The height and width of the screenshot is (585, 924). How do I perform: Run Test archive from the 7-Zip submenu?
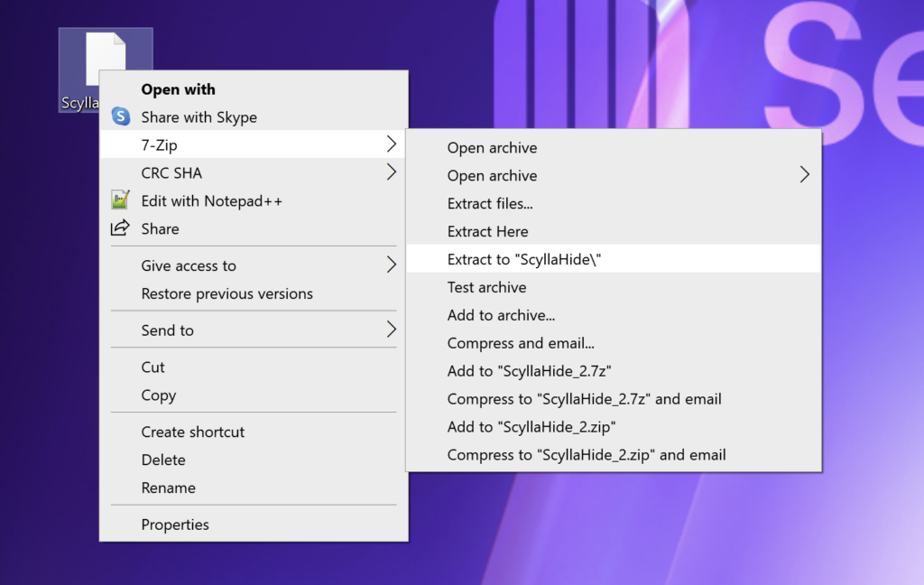(x=487, y=287)
